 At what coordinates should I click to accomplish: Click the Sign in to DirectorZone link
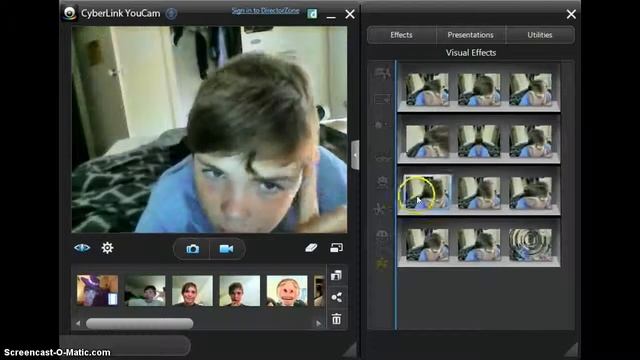265,11
